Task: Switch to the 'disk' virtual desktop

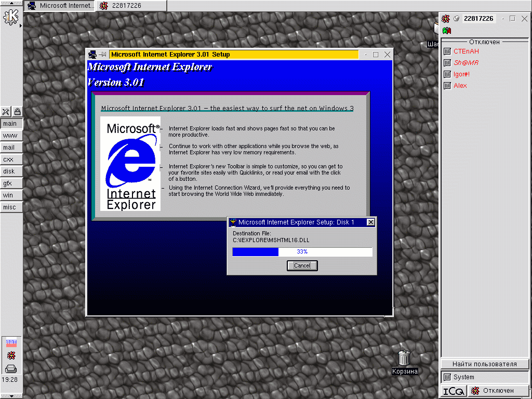Action: [x=11, y=171]
